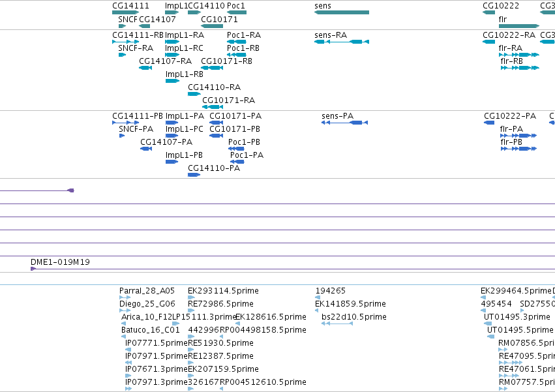Click the CG14110-PA protein bar

pos(194,175)
